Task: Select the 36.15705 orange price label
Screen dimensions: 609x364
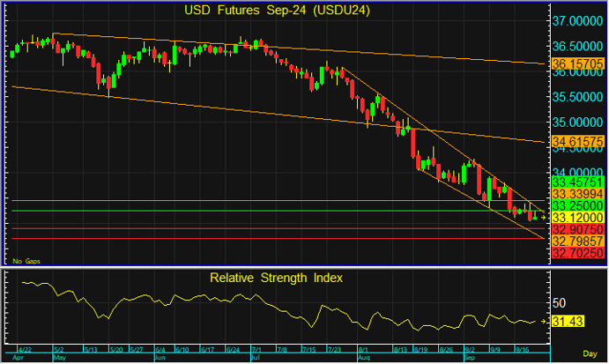Action: coord(577,64)
